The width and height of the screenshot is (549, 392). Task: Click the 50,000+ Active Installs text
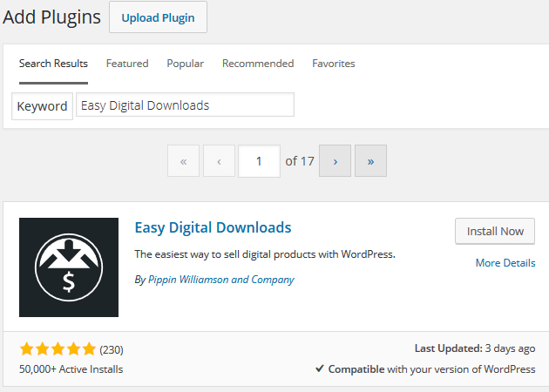[71, 369]
